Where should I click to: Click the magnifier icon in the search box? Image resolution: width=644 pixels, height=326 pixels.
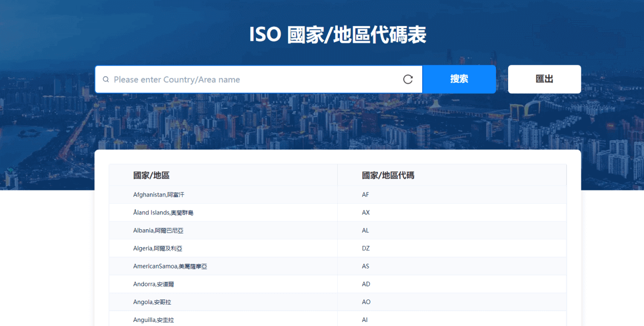pyautogui.click(x=106, y=79)
